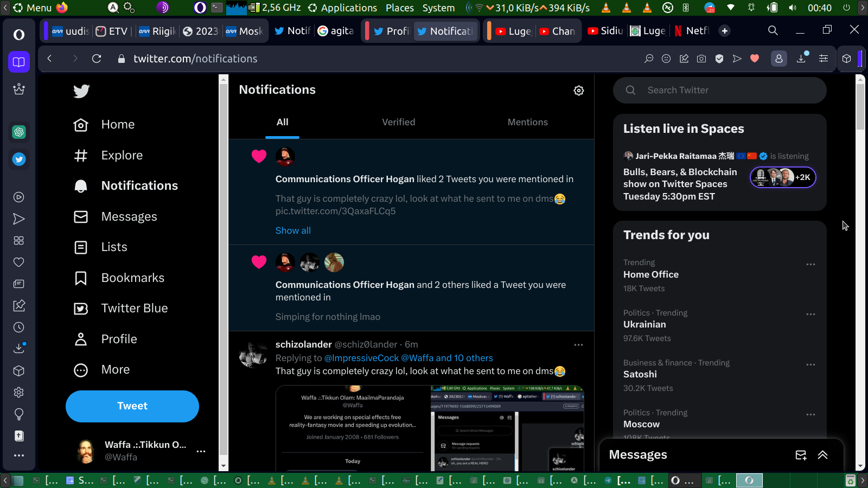The image size is (868, 488).
Task: Switch to the All notifications tab
Action: tap(283, 123)
